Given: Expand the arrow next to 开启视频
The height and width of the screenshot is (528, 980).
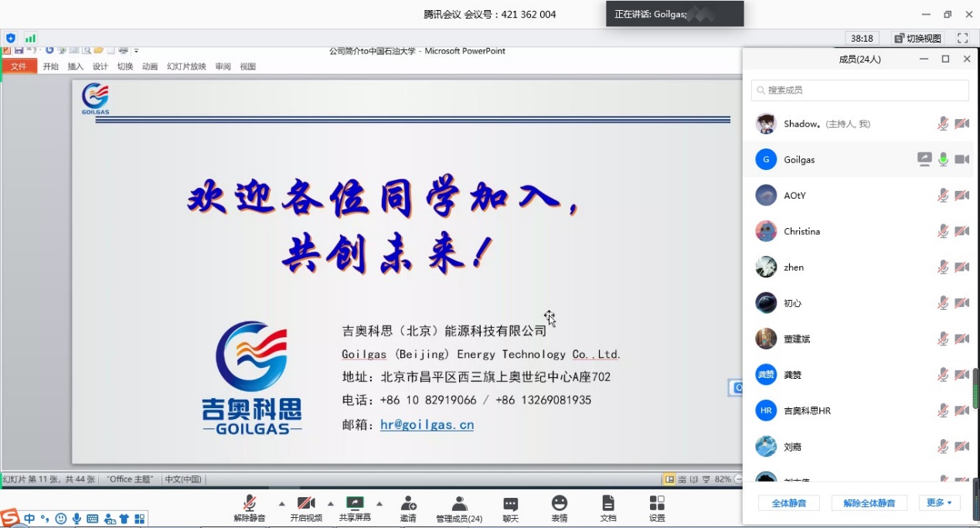Looking at the screenshot, I should click(331, 503).
